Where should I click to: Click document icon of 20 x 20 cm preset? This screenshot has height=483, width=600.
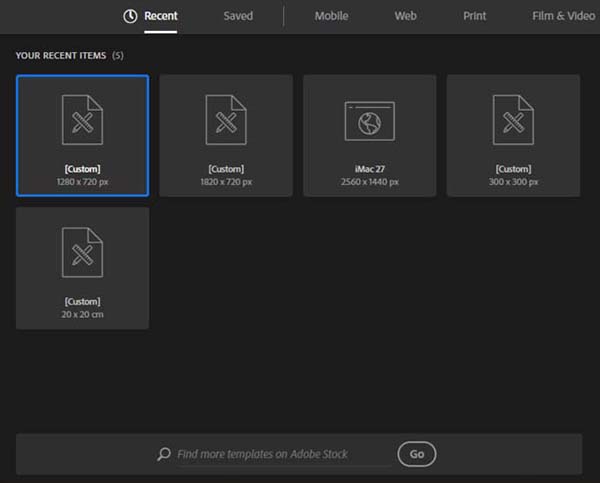82,252
